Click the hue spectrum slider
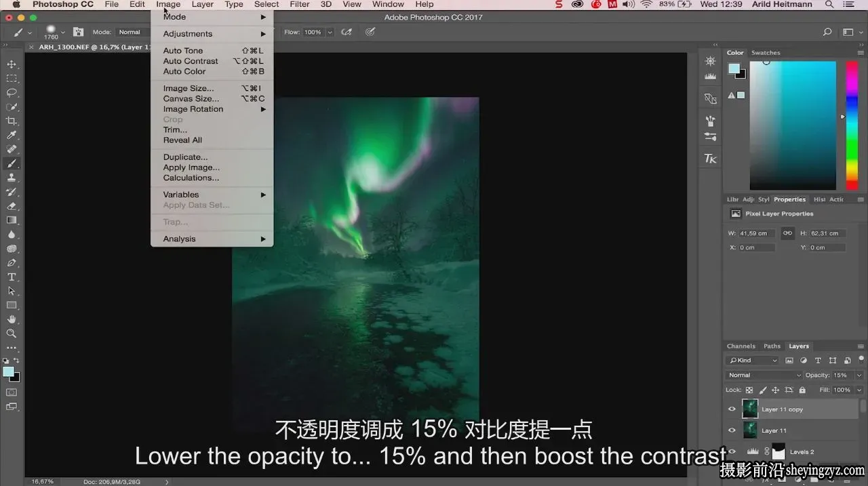868x486 pixels. tap(852, 125)
